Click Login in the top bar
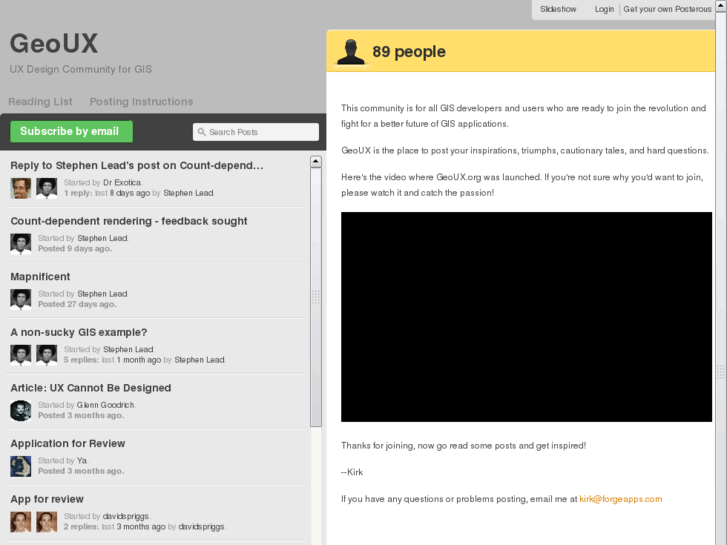This screenshot has height=545, width=727. tap(604, 9)
